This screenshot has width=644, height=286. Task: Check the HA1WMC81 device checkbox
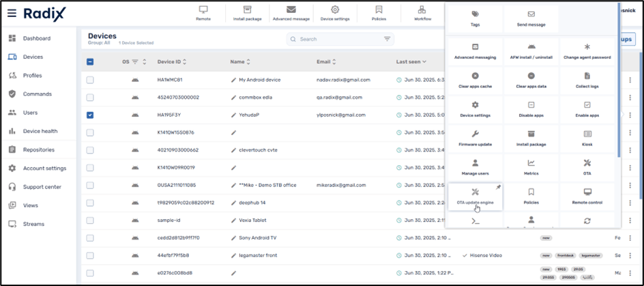(90, 80)
